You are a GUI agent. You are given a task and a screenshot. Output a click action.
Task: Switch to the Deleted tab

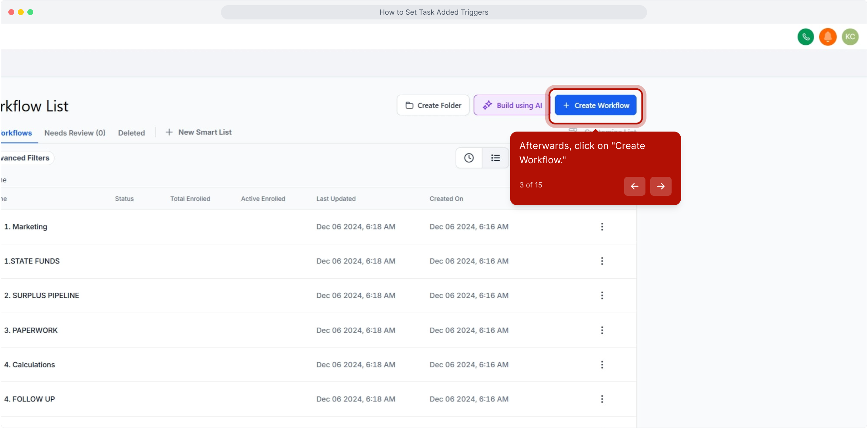tap(131, 133)
